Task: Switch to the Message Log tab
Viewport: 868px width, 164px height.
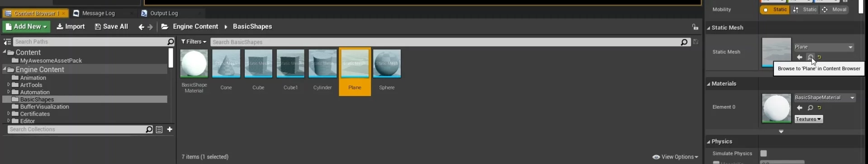Action: pos(98,13)
